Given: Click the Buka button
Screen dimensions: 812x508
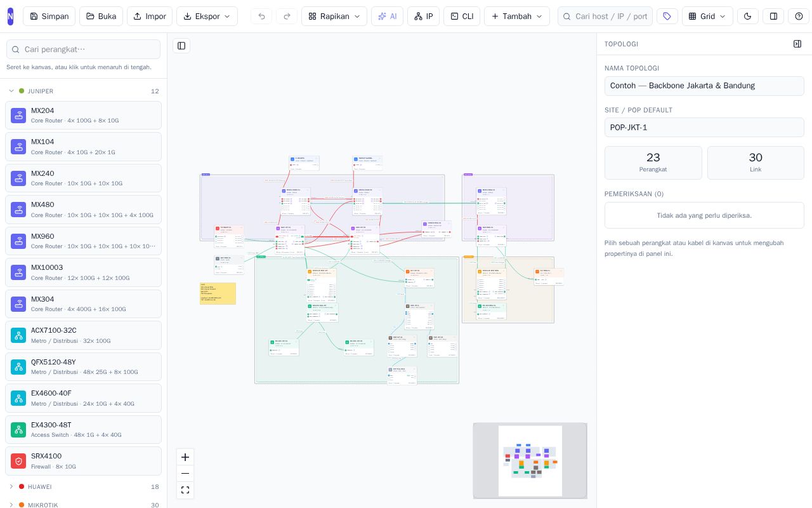Looking at the screenshot, I should point(101,17).
